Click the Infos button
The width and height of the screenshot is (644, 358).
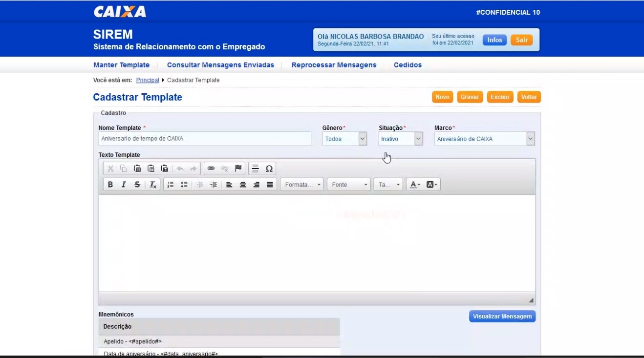pyautogui.click(x=494, y=40)
